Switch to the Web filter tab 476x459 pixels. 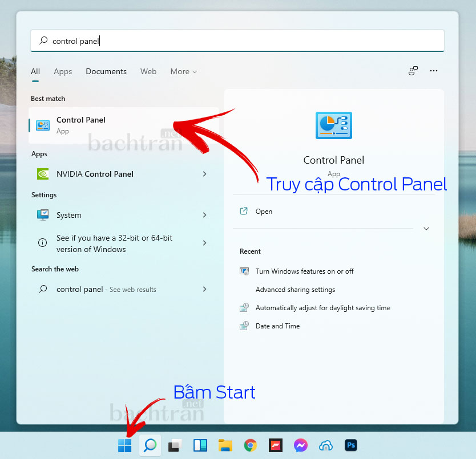pyautogui.click(x=148, y=72)
